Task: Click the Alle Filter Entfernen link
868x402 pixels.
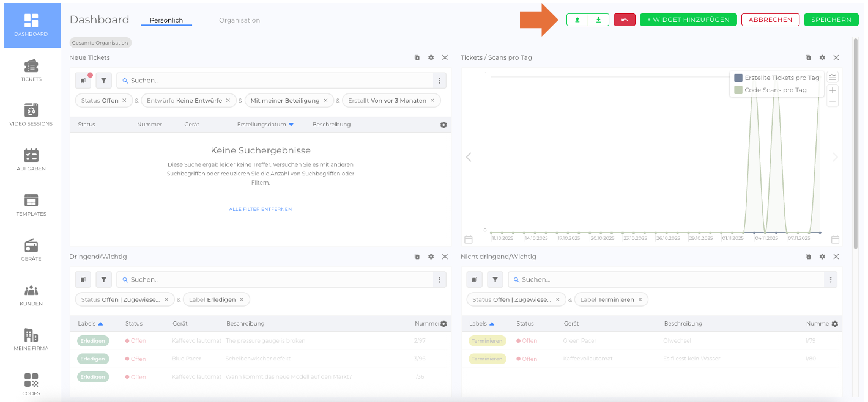Action: (261, 210)
